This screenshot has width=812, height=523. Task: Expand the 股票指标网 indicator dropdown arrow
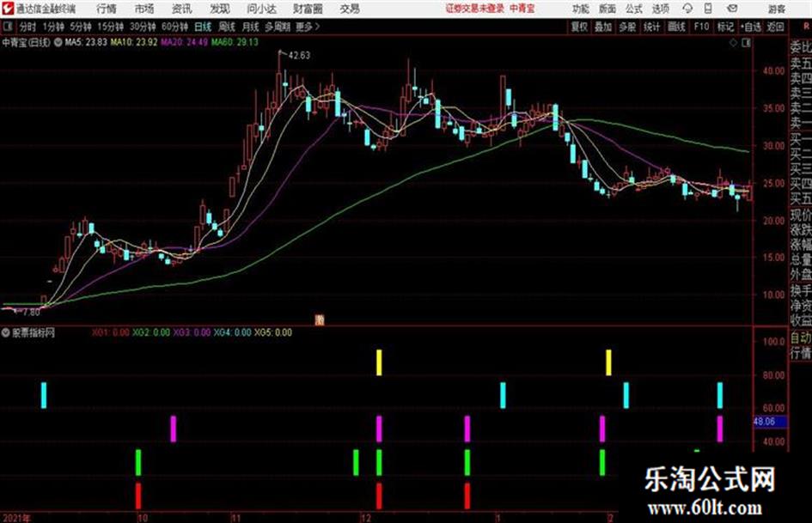pyautogui.click(x=6, y=333)
